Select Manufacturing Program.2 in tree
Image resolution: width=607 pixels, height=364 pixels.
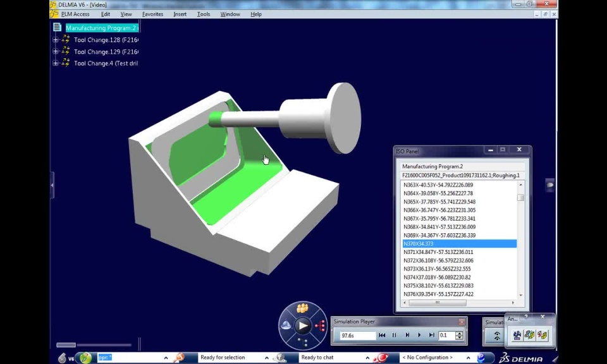pos(102,28)
